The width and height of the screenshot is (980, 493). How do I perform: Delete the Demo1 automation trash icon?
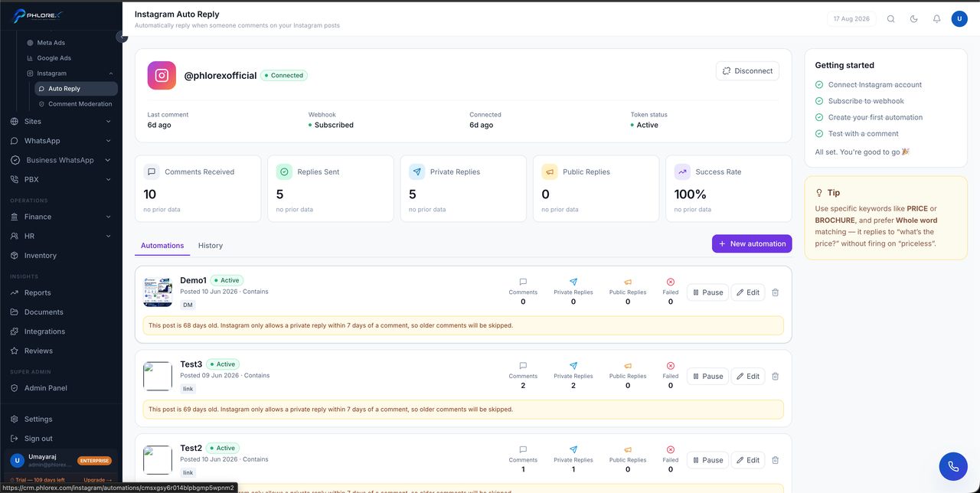[775, 292]
